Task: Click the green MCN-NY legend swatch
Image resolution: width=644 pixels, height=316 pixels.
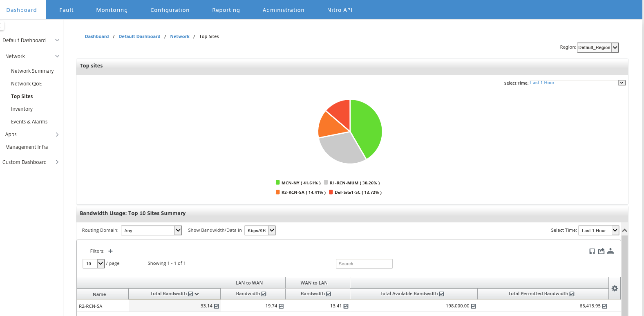Action: tap(278, 183)
